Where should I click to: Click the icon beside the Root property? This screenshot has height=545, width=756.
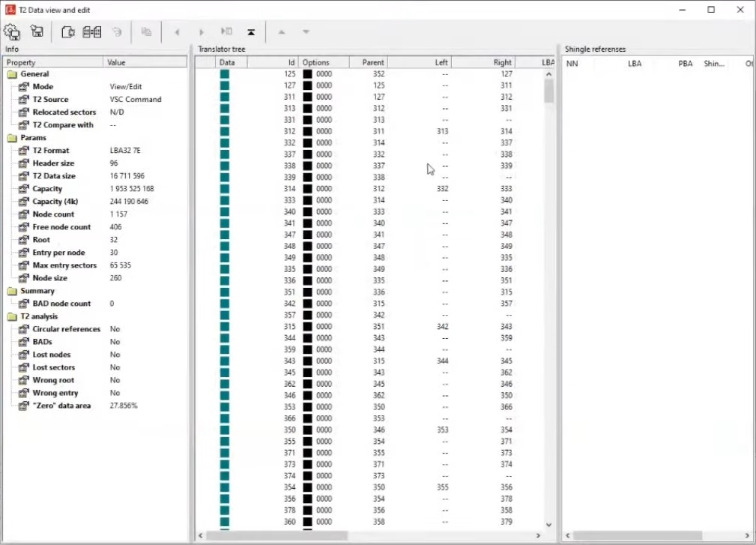coord(24,240)
